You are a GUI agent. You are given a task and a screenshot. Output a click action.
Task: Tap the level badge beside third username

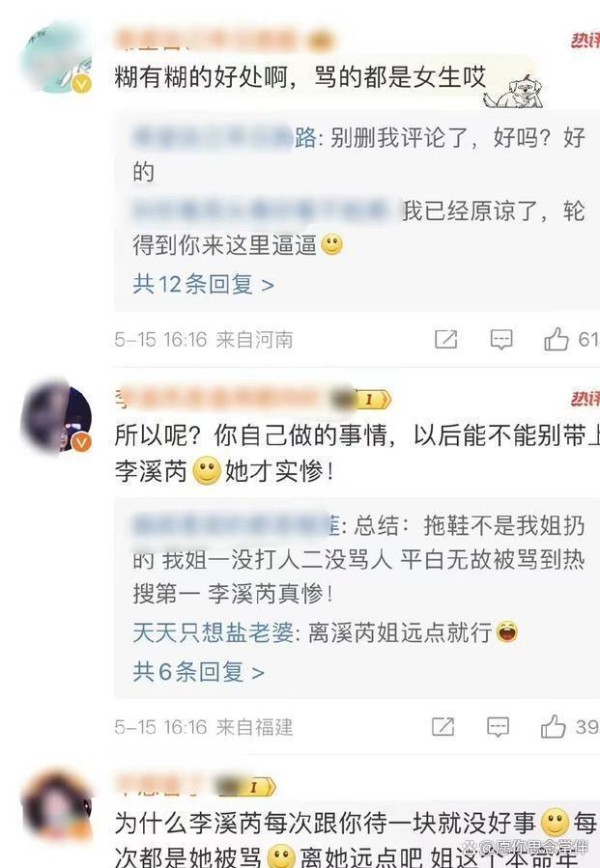click(x=256, y=787)
